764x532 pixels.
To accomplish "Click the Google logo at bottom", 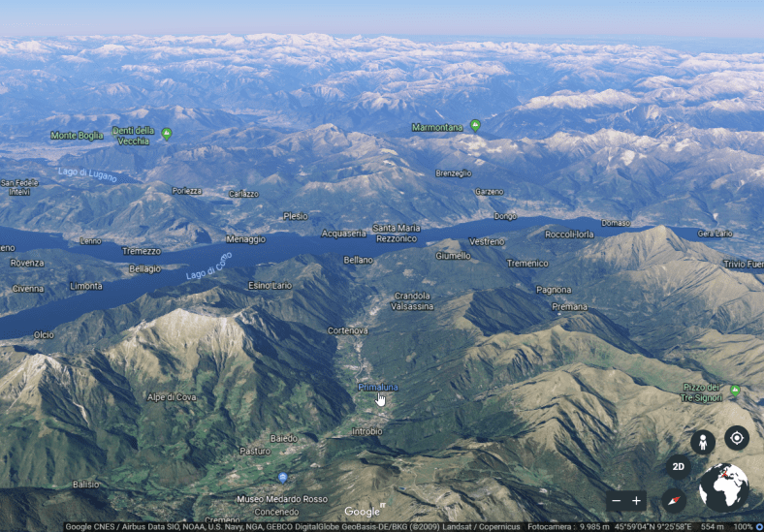I will pyautogui.click(x=364, y=512).
